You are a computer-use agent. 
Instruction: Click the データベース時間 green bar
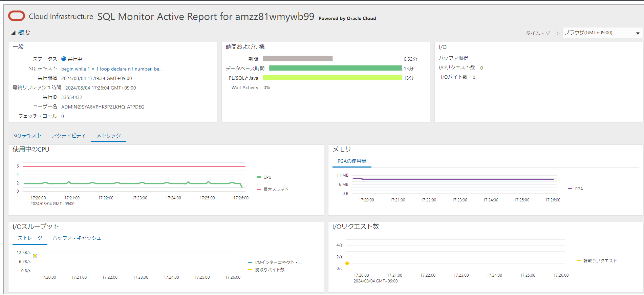(x=336, y=68)
